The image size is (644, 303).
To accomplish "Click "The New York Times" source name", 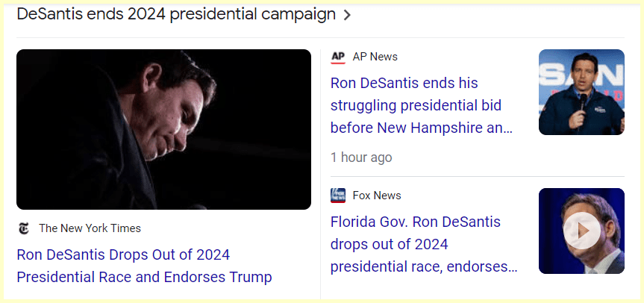I will tap(90, 228).
